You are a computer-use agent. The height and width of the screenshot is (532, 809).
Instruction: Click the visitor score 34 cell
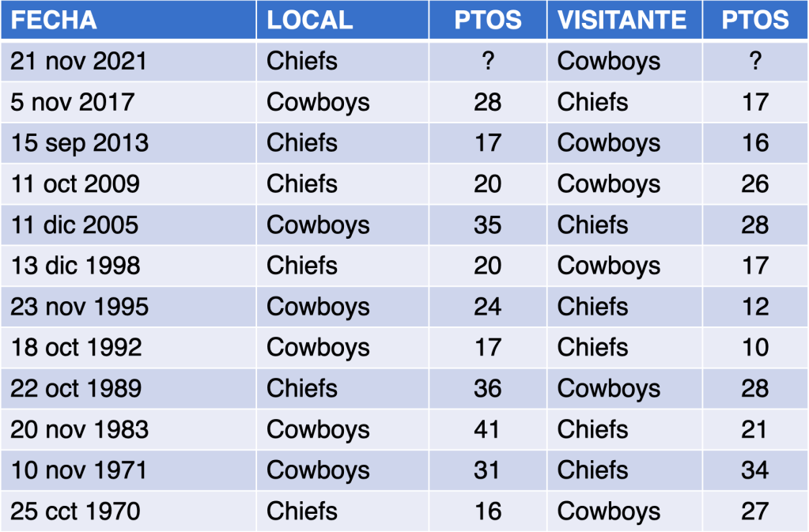point(754,471)
